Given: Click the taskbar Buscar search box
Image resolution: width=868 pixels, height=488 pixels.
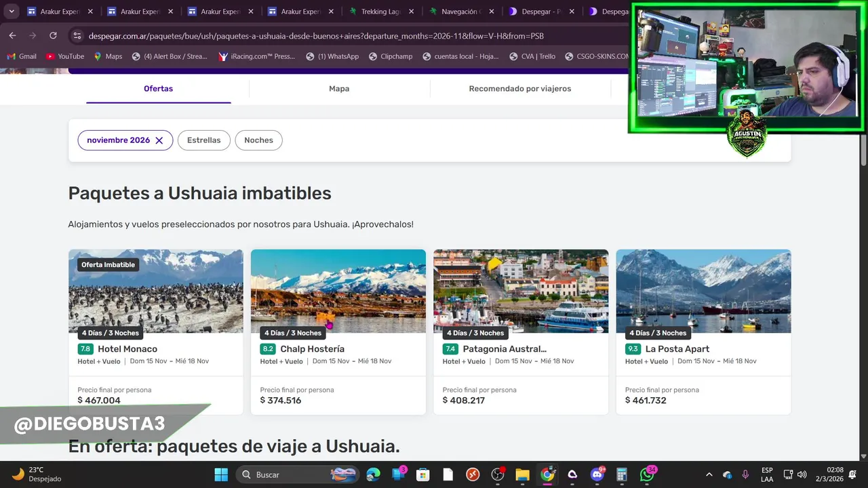Looking at the screenshot, I should point(297,474).
